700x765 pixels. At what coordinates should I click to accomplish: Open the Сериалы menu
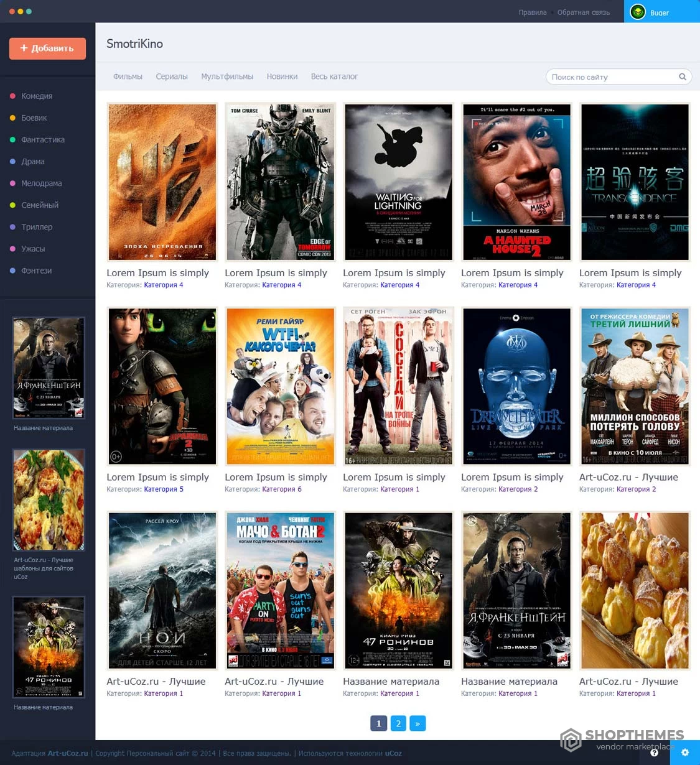[172, 76]
